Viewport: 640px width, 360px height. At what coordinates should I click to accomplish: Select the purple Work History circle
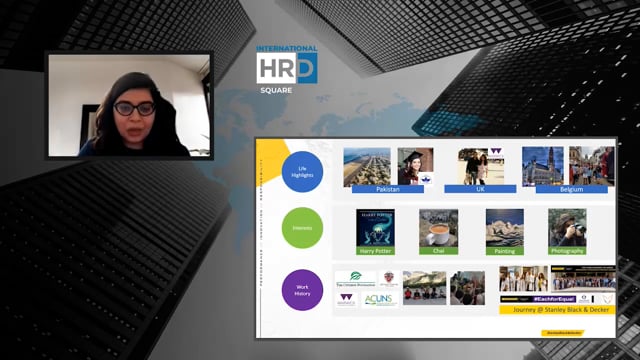tap(302, 290)
